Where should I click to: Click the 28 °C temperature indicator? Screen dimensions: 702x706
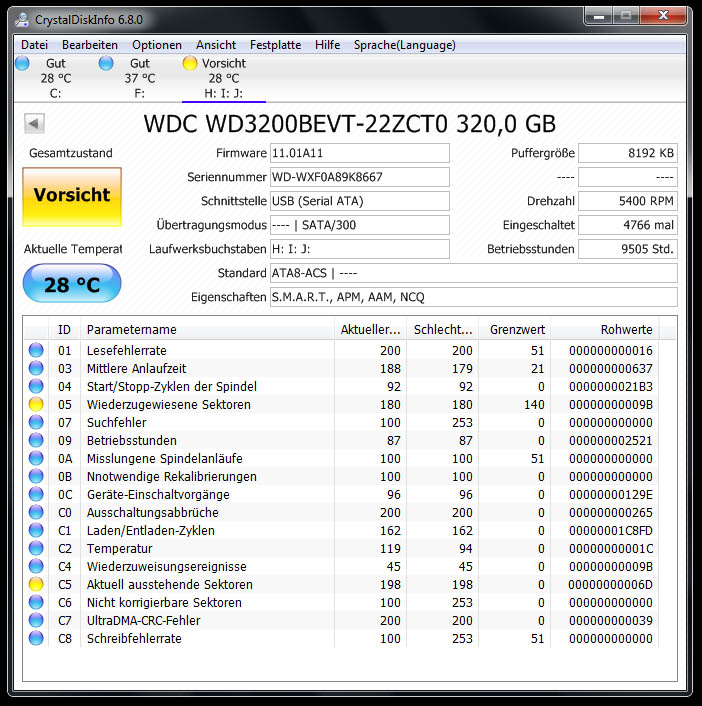click(72, 284)
